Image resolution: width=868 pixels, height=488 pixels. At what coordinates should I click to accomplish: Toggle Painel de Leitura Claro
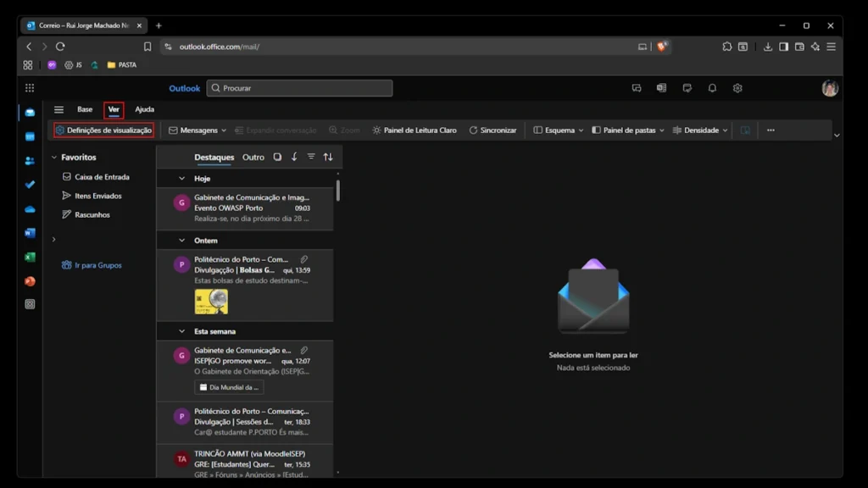(x=414, y=130)
